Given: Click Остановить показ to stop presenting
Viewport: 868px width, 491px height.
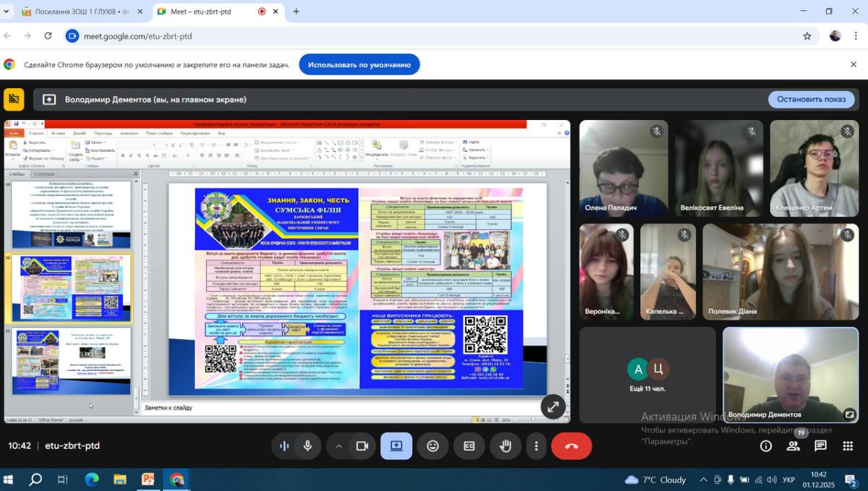Looking at the screenshot, I should click(x=811, y=99).
